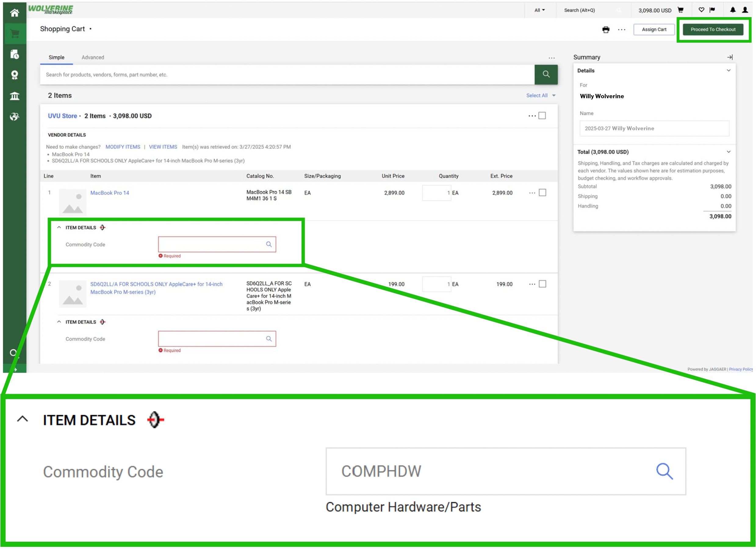756x549 pixels.
Task: Click the AppleCare+ commodity code search icon
Action: coord(269,339)
